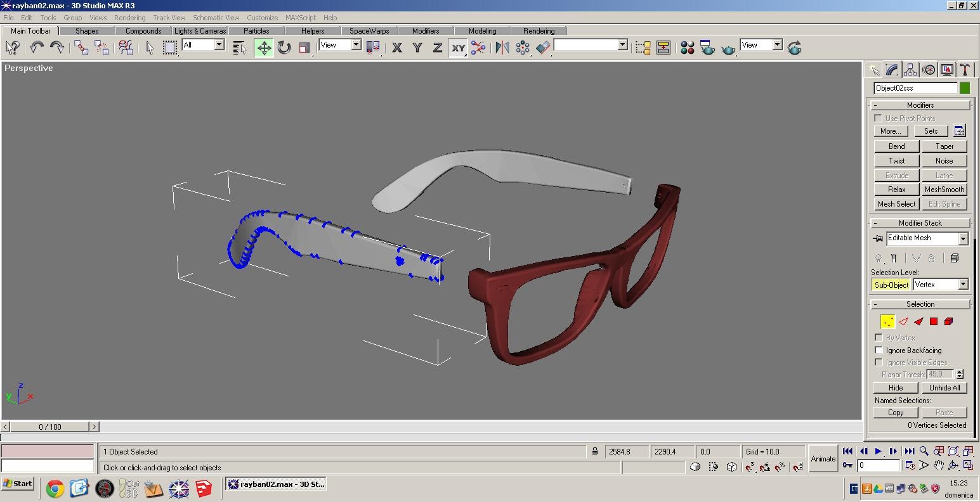Screen dimensions: 980x502
Task: Open the Vertex selection level dropdown
Action: [x=963, y=285]
